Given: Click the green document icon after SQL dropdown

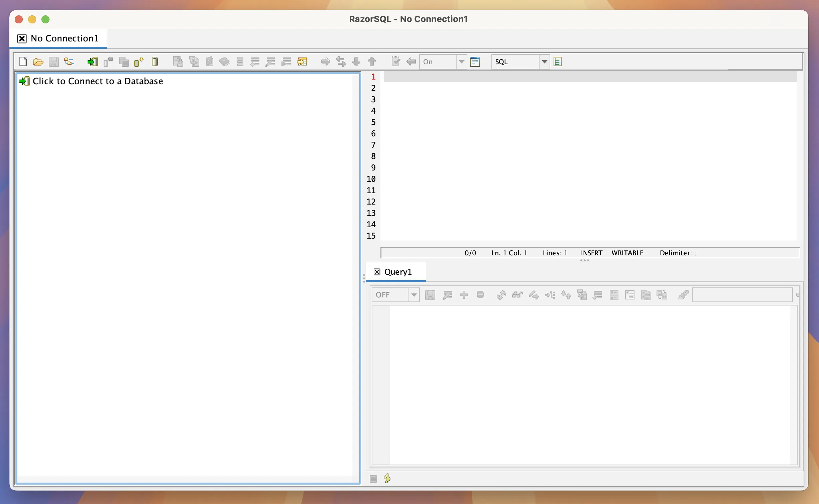Looking at the screenshot, I should point(558,61).
